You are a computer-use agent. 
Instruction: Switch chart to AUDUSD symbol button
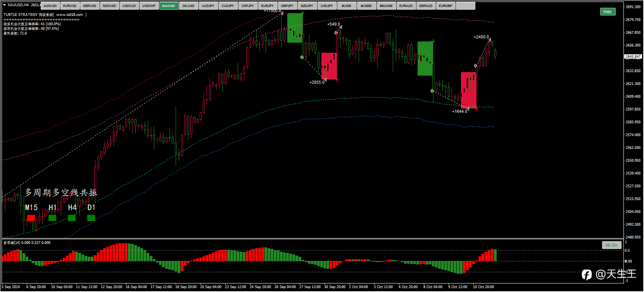pos(50,6)
